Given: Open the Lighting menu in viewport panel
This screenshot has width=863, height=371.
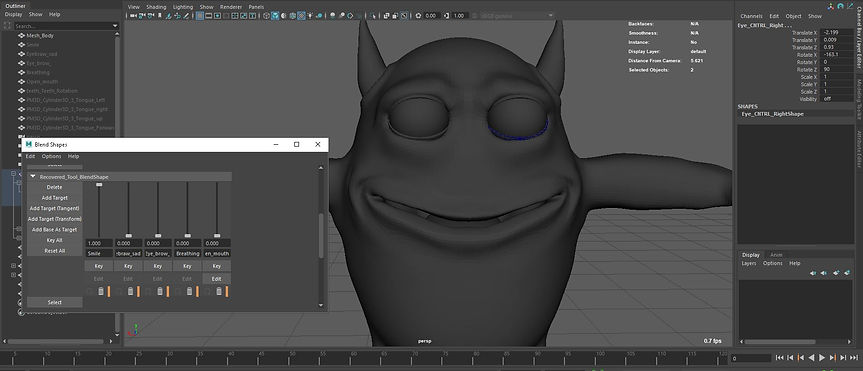Looking at the screenshot, I should pos(183,7).
